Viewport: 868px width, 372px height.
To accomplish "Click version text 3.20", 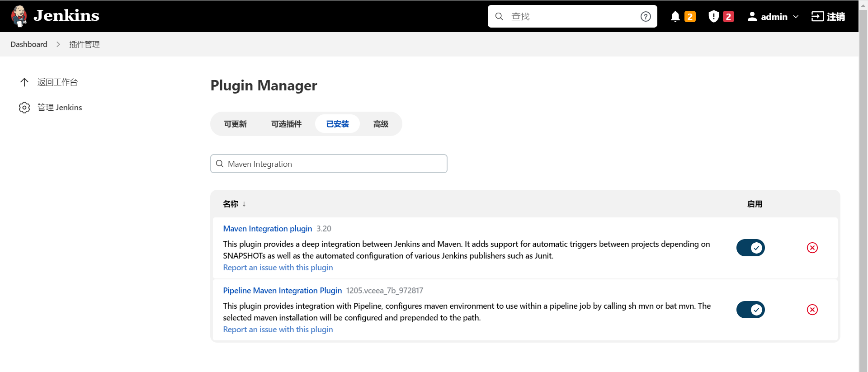I will point(324,229).
